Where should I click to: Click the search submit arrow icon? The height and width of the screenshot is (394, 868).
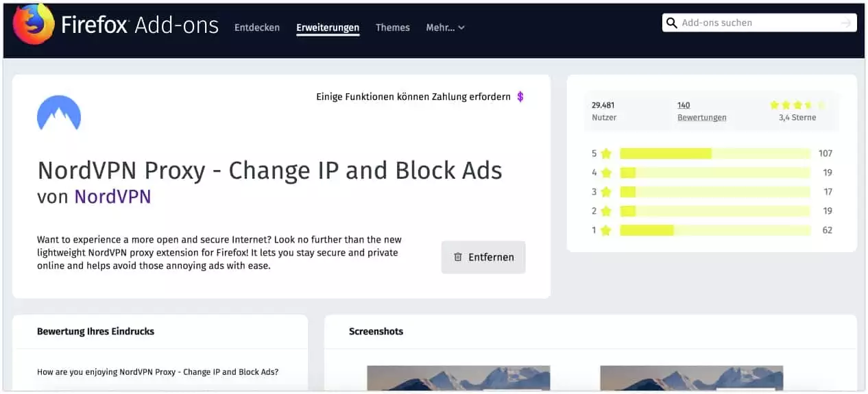pyautogui.click(x=845, y=23)
